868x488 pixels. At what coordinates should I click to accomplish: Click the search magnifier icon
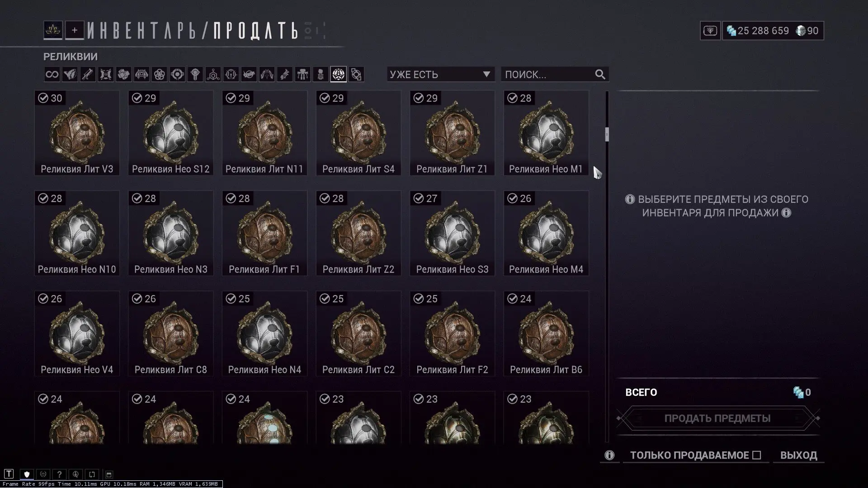point(600,75)
